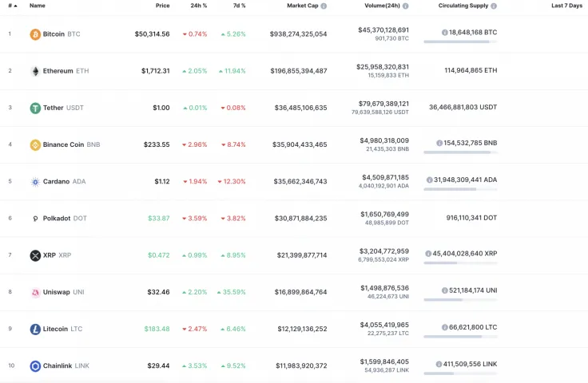Click the Tether logo icon
Image resolution: width=588 pixels, height=383 pixels.
tap(35, 108)
